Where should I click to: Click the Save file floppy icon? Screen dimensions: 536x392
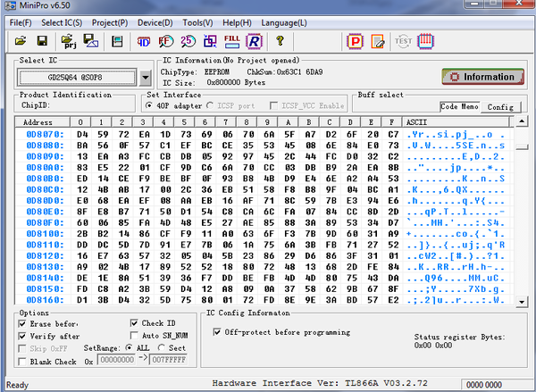[x=42, y=41]
